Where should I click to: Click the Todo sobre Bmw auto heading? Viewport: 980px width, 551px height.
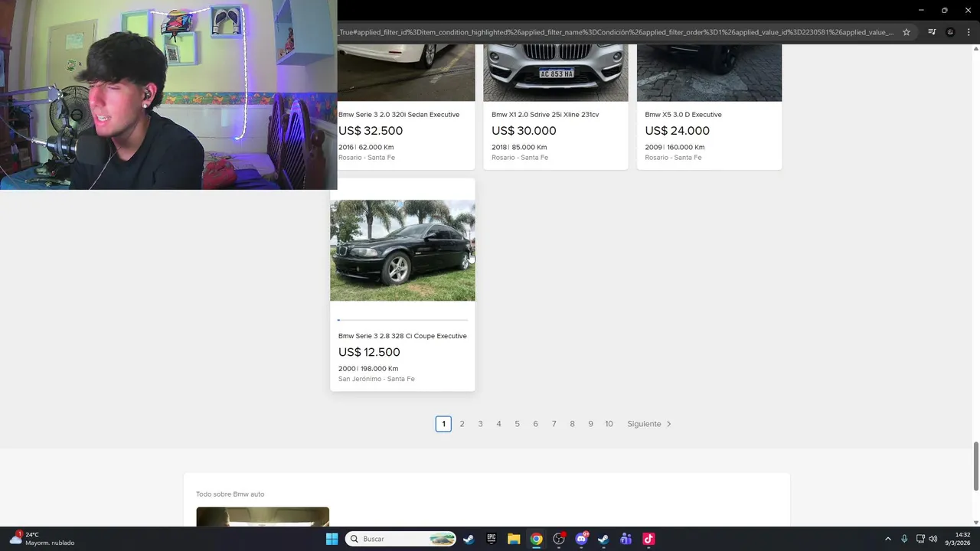[230, 494]
